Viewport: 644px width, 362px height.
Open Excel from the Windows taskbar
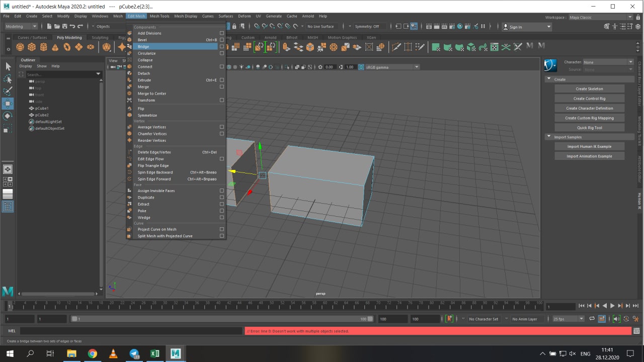point(154,353)
